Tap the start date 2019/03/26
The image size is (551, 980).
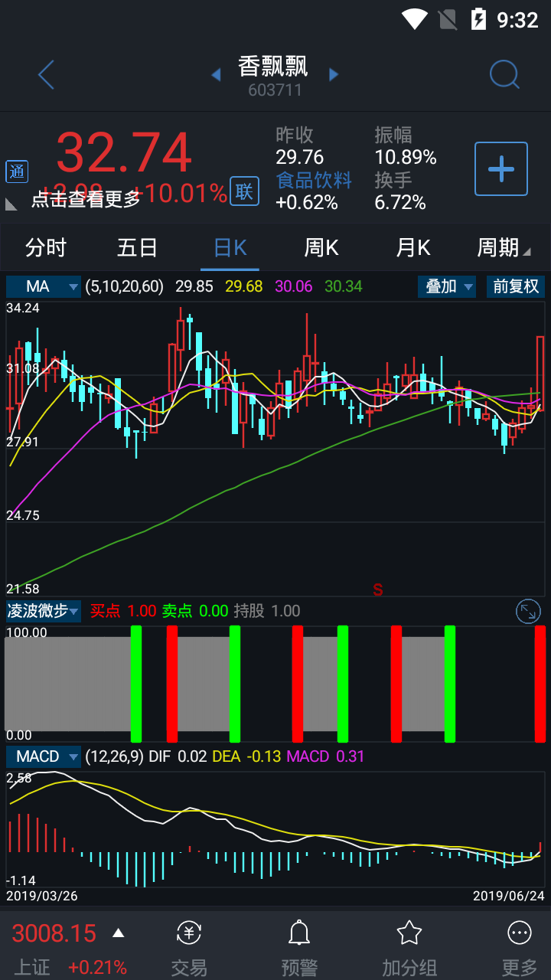(x=42, y=896)
